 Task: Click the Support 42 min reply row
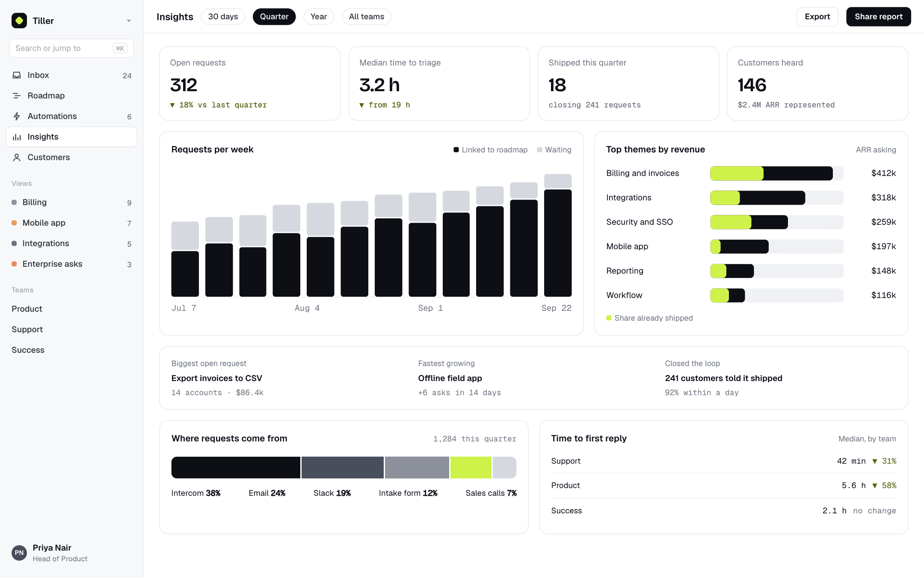[x=724, y=461]
